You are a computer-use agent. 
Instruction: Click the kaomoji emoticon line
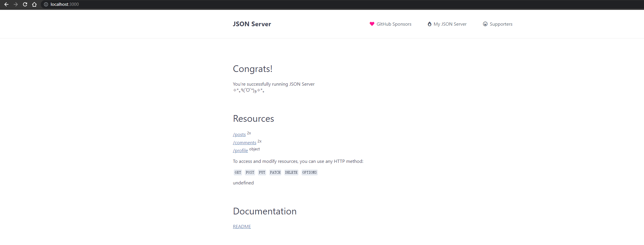[x=249, y=91]
